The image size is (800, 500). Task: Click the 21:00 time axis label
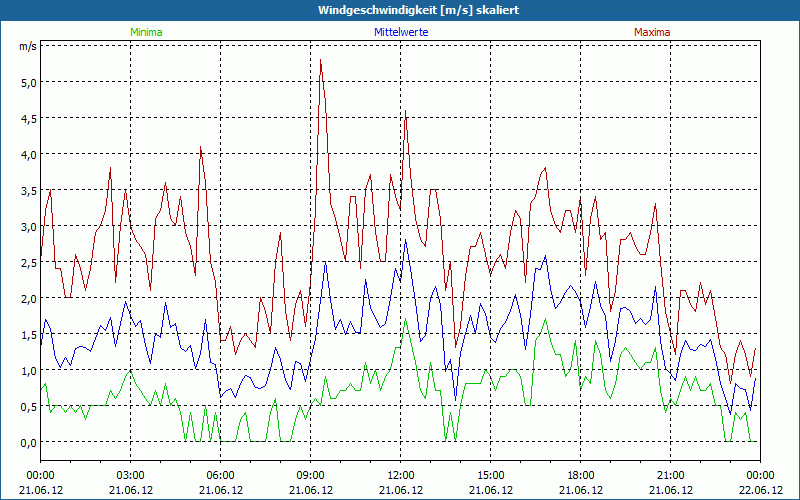click(670, 476)
